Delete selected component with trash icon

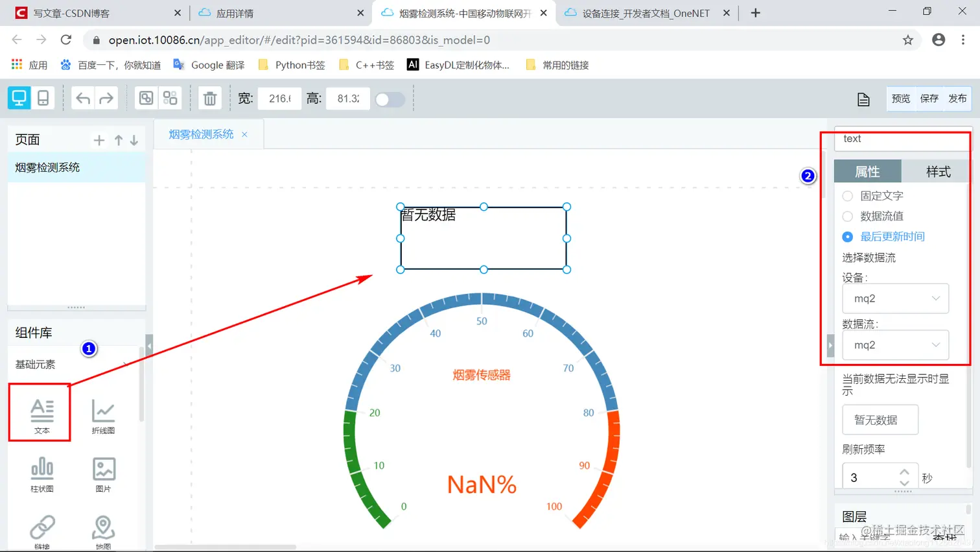pyautogui.click(x=210, y=99)
